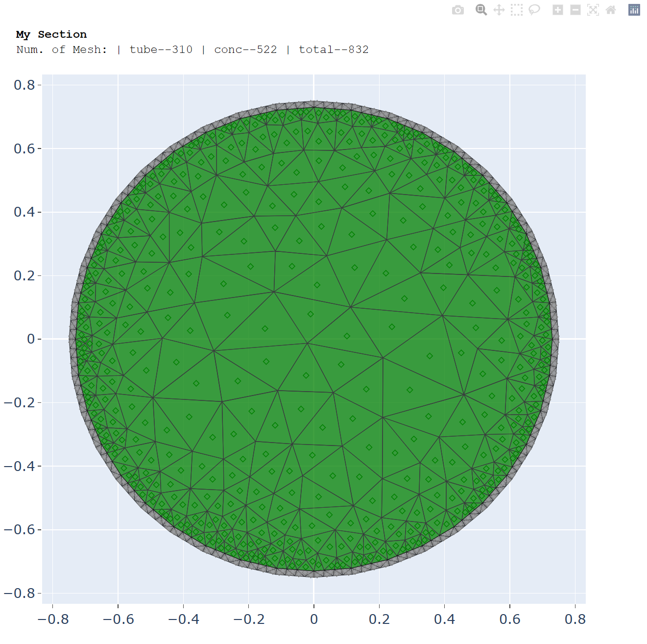Viewport: 647px width, 644px height.
Task: Zoom out with the minus icon
Action: (x=575, y=10)
